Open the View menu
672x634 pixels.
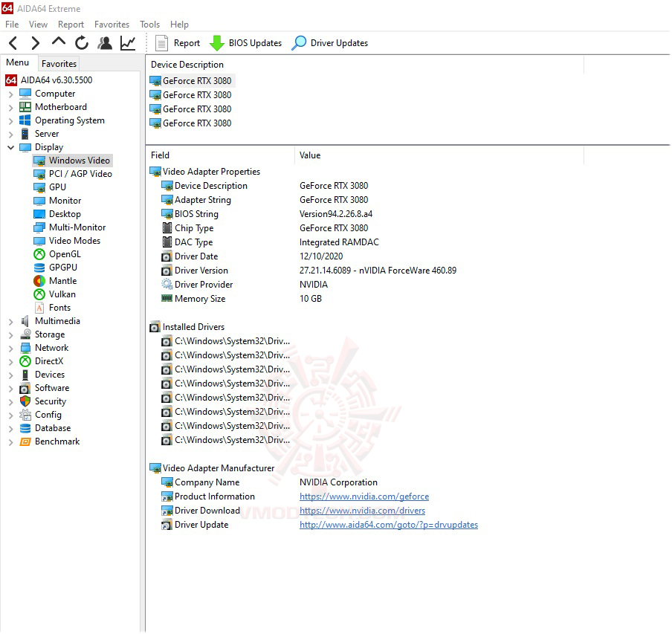[x=38, y=25]
